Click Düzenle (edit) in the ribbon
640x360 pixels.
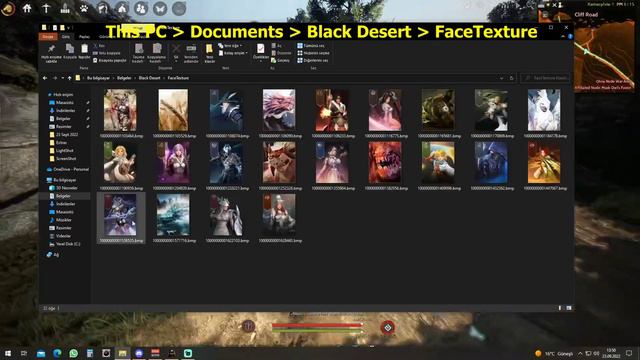click(x=282, y=53)
